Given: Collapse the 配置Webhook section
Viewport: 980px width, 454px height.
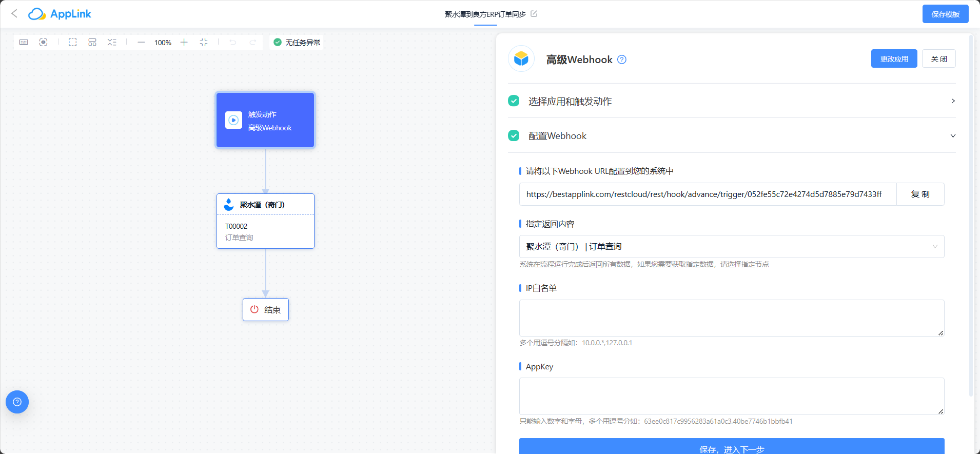Looking at the screenshot, I should pos(732,135).
